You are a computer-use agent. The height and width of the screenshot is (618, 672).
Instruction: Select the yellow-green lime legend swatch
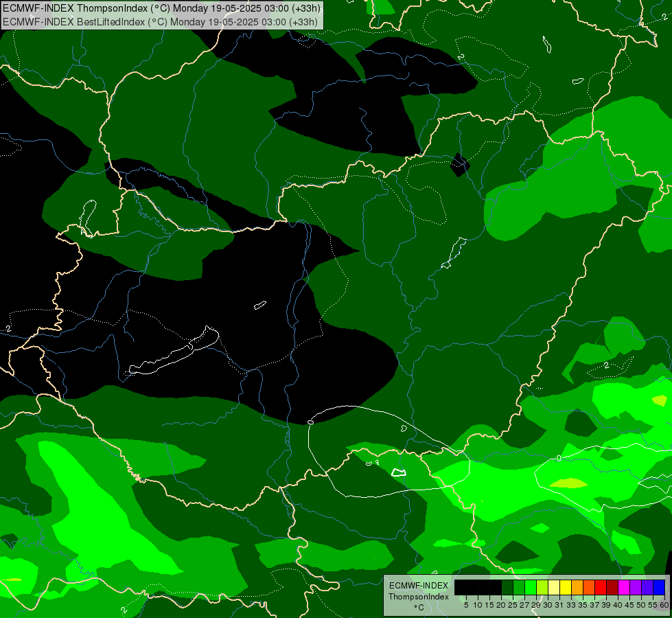(x=542, y=587)
